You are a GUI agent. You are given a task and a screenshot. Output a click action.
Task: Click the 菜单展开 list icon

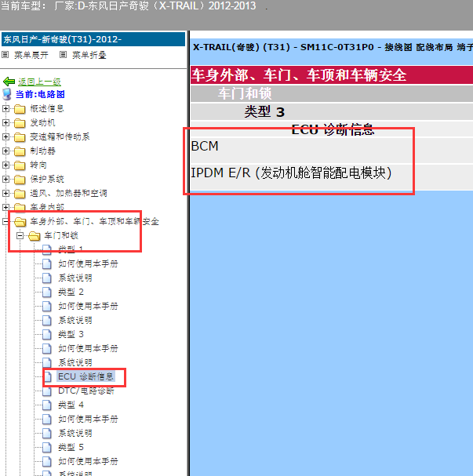click(x=5, y=55)
